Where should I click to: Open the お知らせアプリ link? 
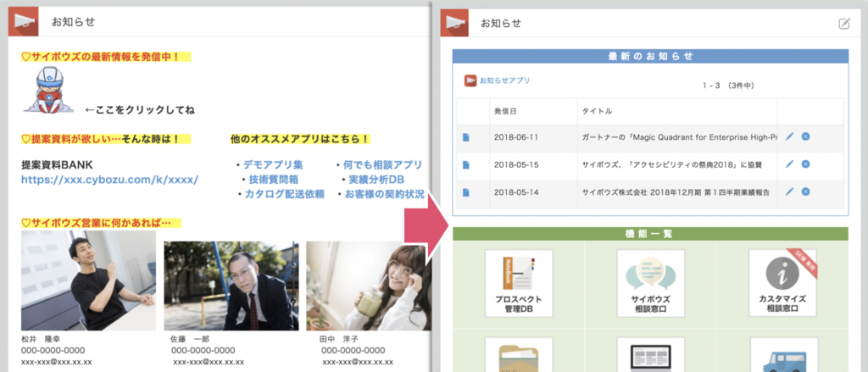pos(497,81)
